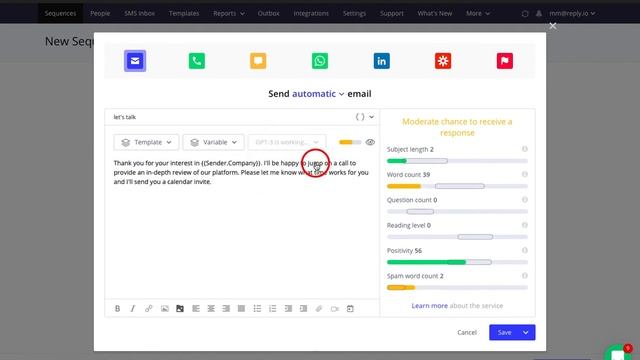Screen dimensions: 640x360
Task: Show info for Question count metric
Action: point(524,200)
